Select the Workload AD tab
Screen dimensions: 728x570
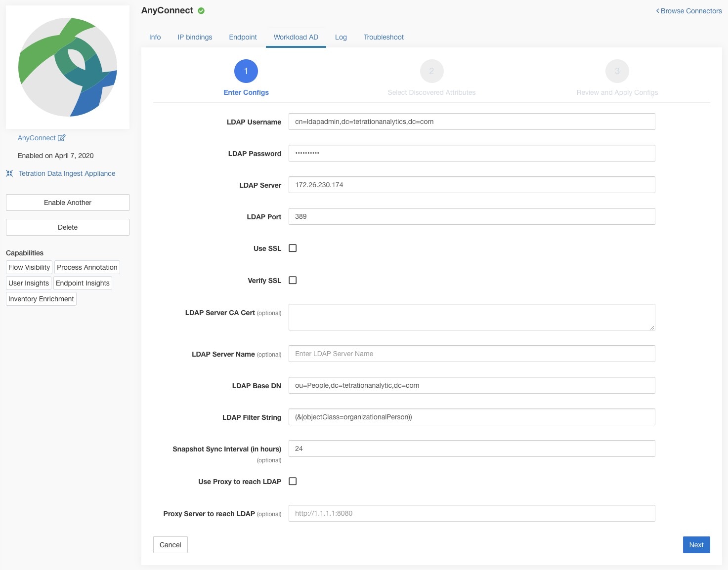[x=296, y=37]
